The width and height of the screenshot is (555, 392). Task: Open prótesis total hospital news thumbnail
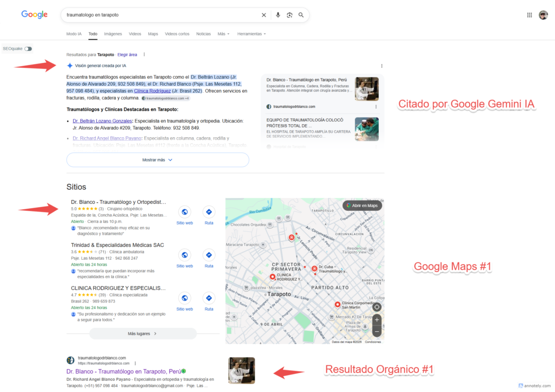(367, 129)
